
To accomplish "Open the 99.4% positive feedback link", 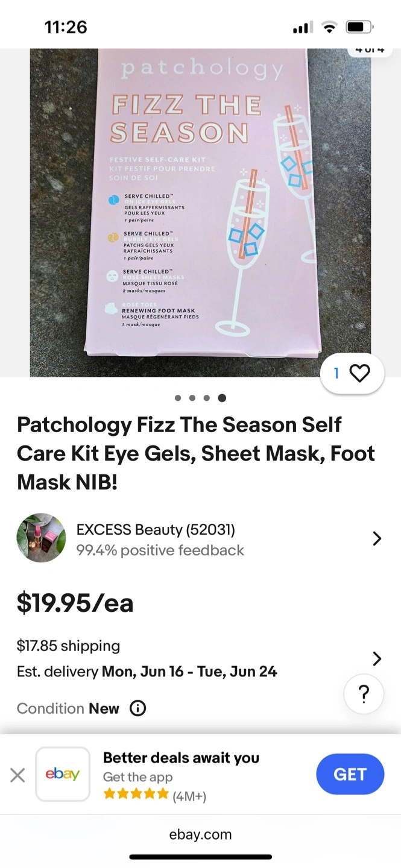I will pos(160,550).
